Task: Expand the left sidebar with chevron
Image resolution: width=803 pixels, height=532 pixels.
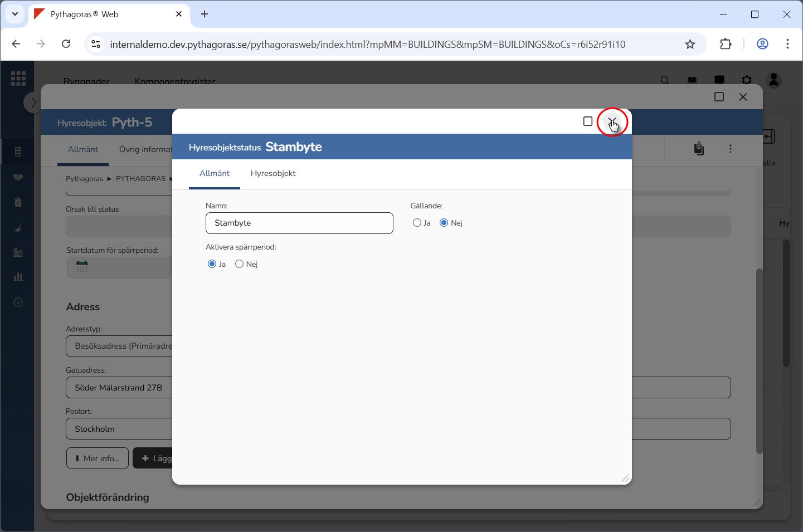Action: tap(33, 103)
